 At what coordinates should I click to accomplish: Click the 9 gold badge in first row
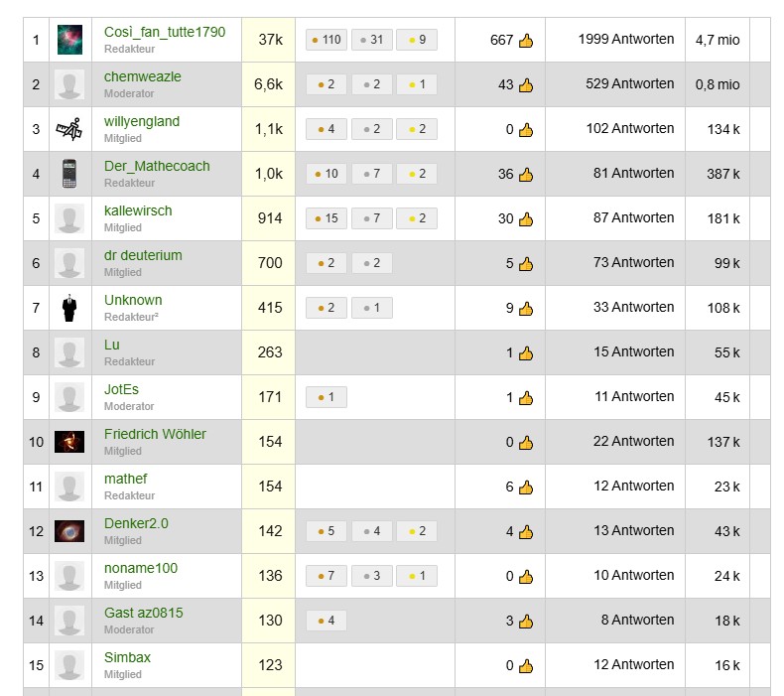click(417, 40)
